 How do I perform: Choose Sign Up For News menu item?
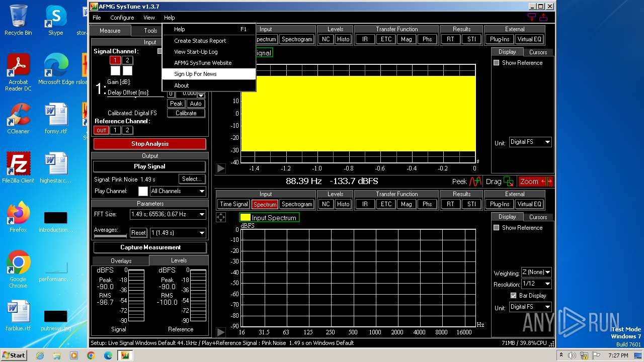(x=209, y=74)
